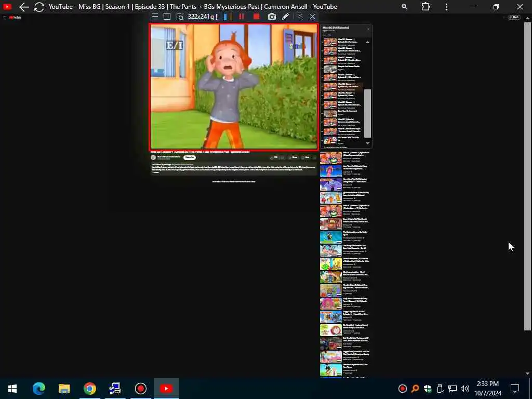This screenshot has width=532, height=399.
Task: Open the recorder toolbar hamburger menu
Action: (155, 17)
